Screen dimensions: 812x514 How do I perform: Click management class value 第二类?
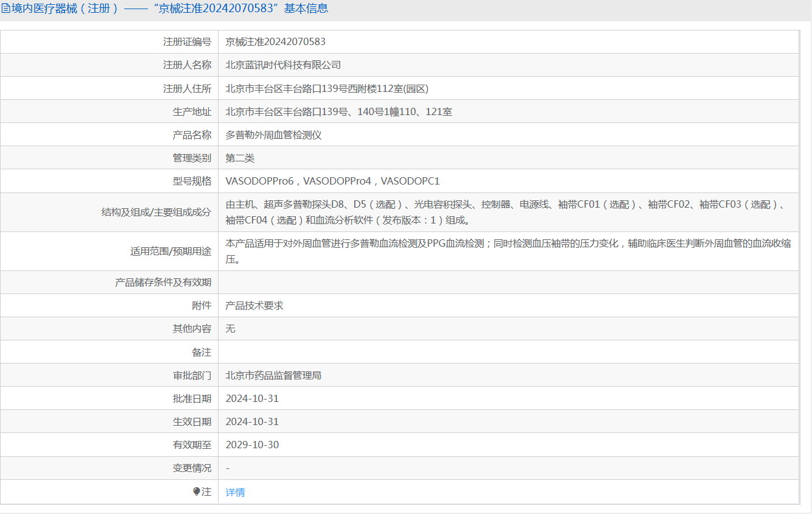pos(240,158)
